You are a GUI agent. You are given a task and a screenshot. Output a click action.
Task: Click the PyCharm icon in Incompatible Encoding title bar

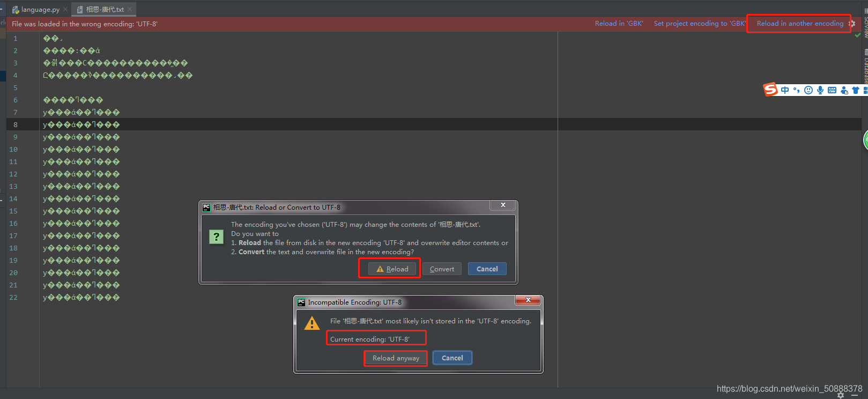pyautogui.click(x=301, y=302)
